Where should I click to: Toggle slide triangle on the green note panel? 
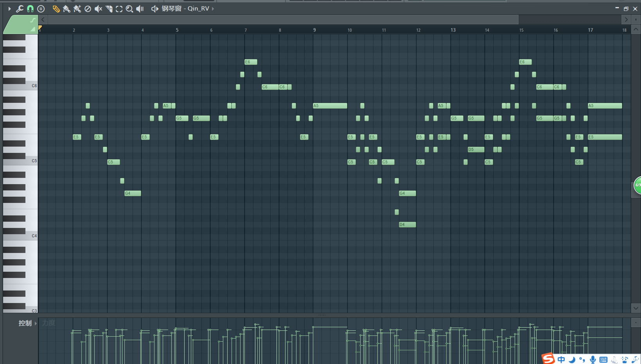coord(33,29)
